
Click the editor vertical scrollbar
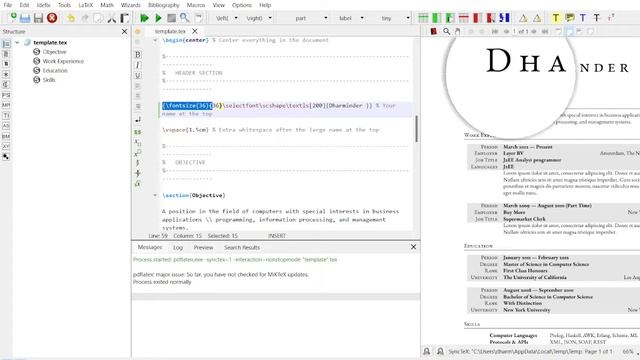(416, 129)
